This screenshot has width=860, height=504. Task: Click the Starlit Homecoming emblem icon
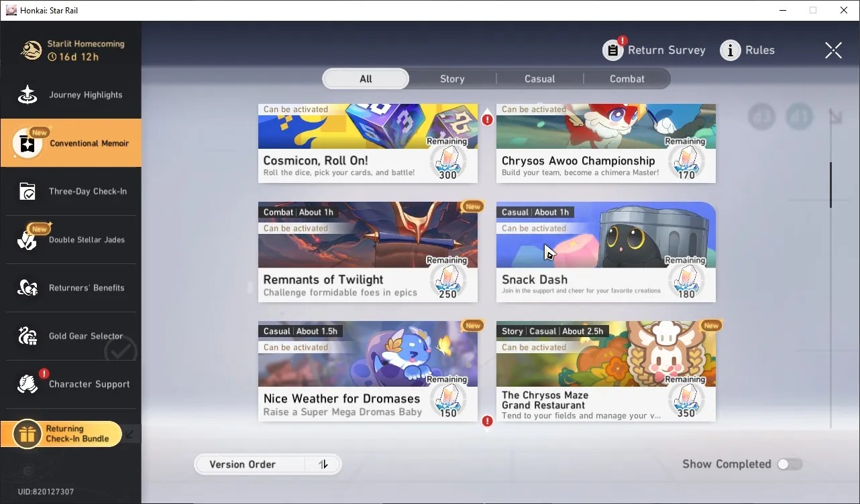[x=31, y=50]
